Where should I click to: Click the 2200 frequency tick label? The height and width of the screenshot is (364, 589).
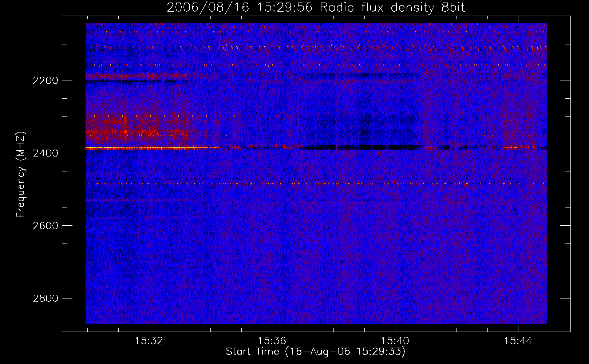[46, 80]
